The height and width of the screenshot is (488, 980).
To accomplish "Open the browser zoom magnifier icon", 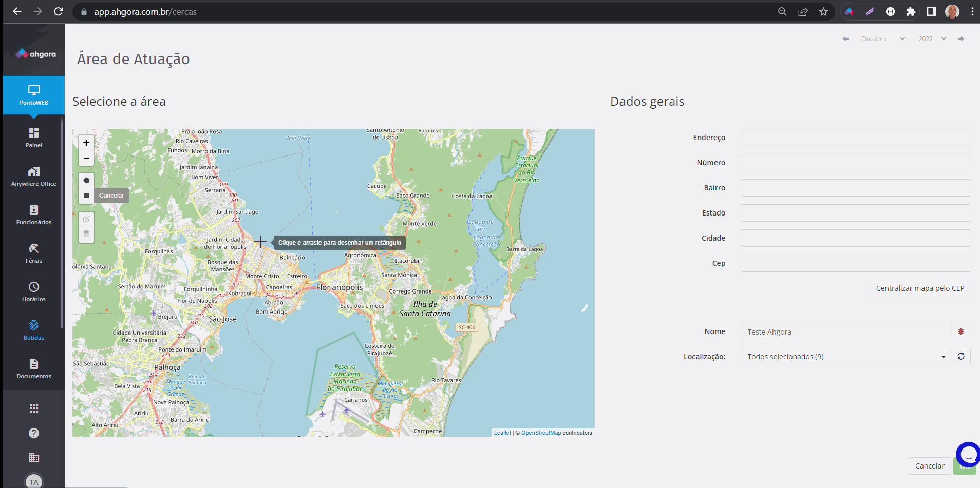I will click(x=782, y=11).
